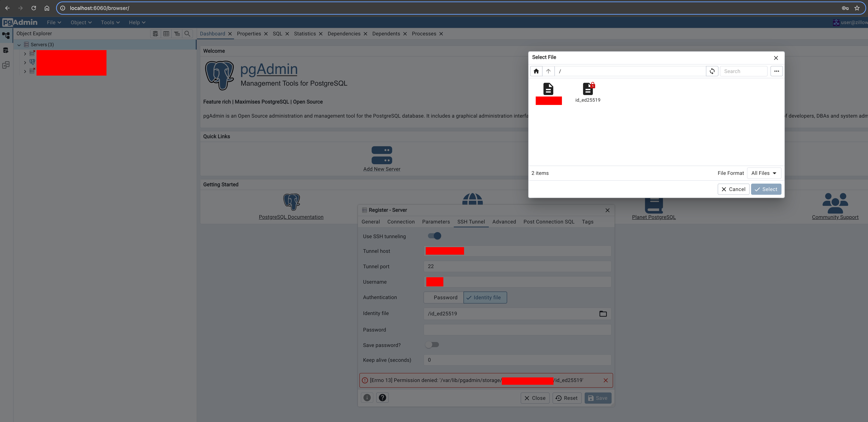Dismiss the Permission denied error message

coord(606,381)
